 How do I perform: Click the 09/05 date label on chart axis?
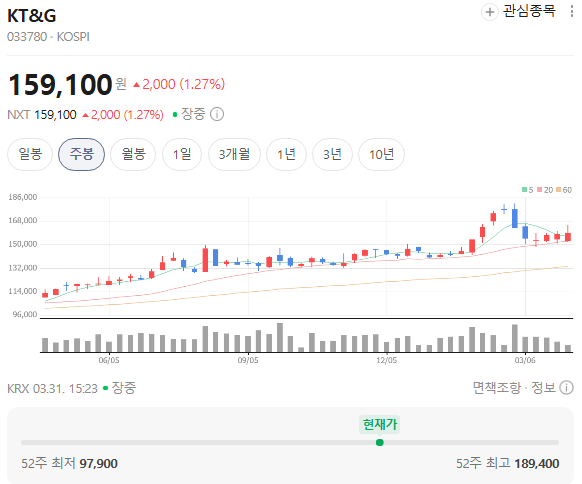coord(248,360)
